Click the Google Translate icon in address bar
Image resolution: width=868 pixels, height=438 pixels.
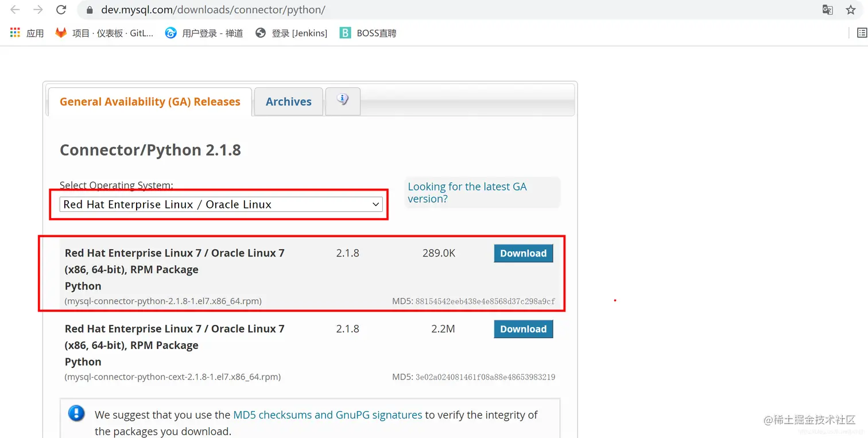pos(827,10)
